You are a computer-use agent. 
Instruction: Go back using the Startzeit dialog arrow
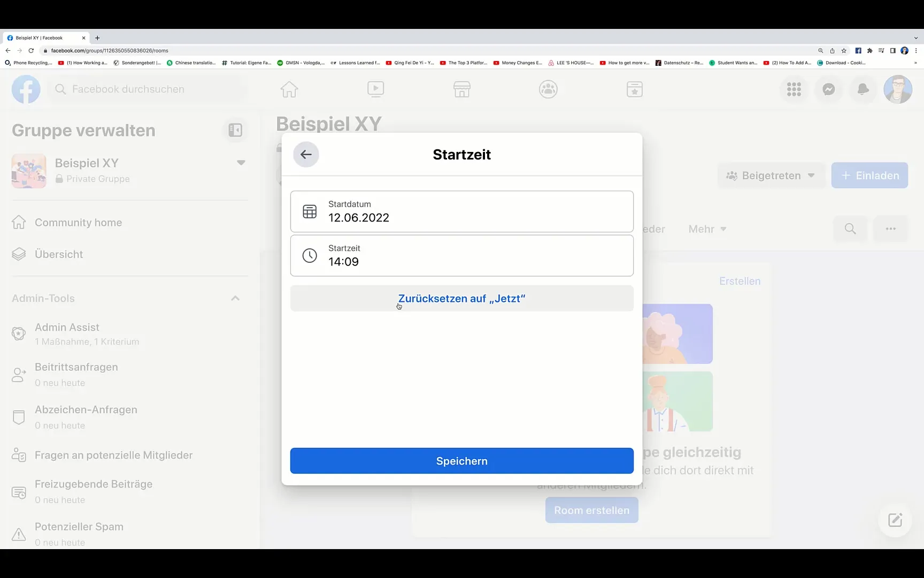point(306,155)
